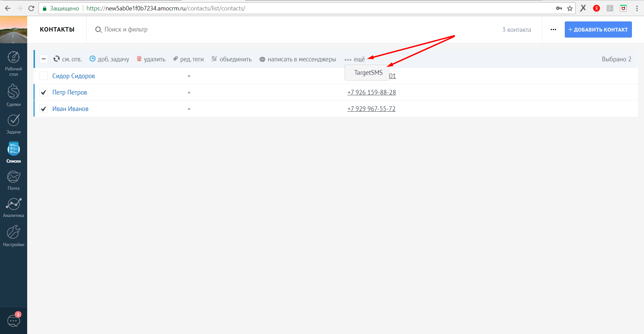Click the browser forward arrow
The height and width of the screenshot is (334, 644).
(x=19, y=8)
